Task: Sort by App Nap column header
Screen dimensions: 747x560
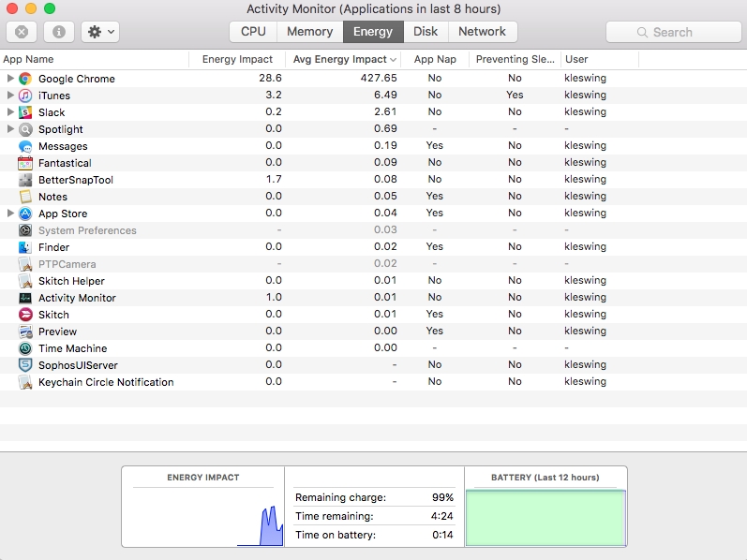Action: [435, 60]
